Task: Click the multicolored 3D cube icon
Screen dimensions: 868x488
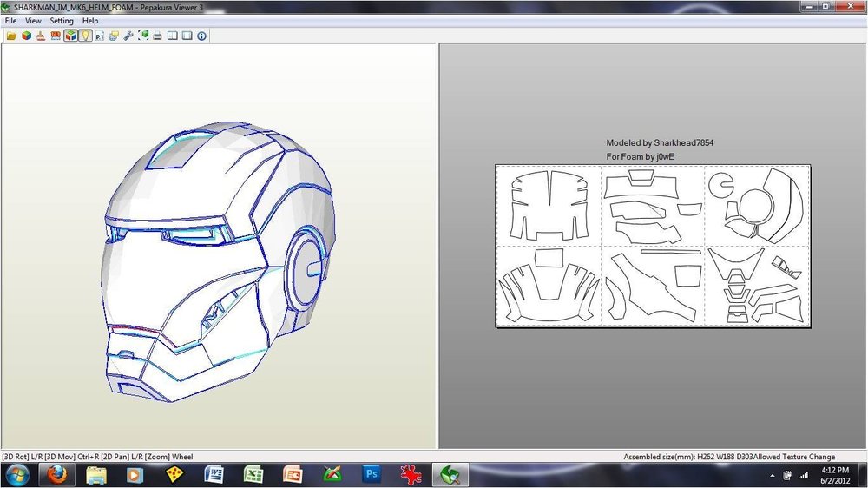Action: click(26, 36)
